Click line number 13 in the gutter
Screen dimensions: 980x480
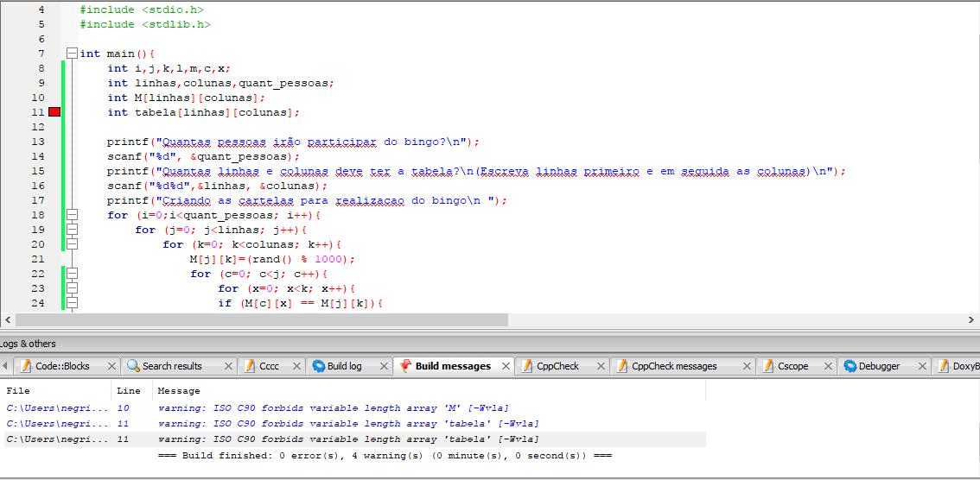37,142
